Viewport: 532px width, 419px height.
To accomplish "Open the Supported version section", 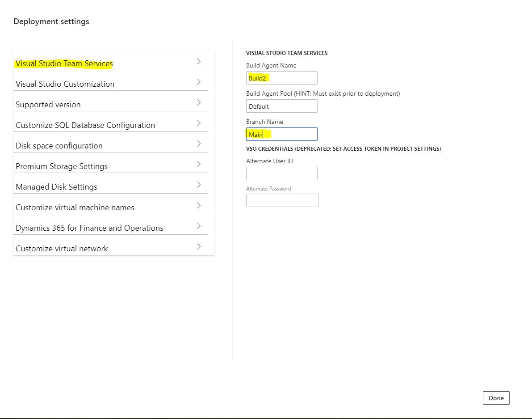I will 48,105.
